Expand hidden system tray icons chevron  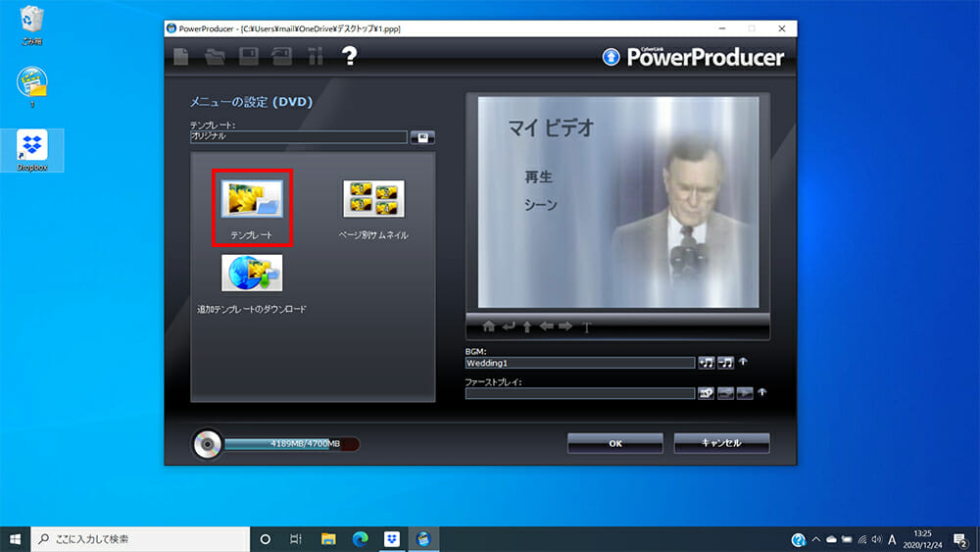click(x=815, y=539)
